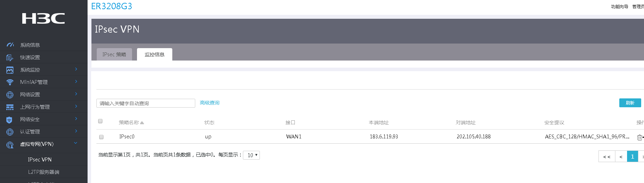The height and width of the screenshot is (183, 644).
Task: Click the VPN globe icon in sidebar
Action: pos(10,144)
